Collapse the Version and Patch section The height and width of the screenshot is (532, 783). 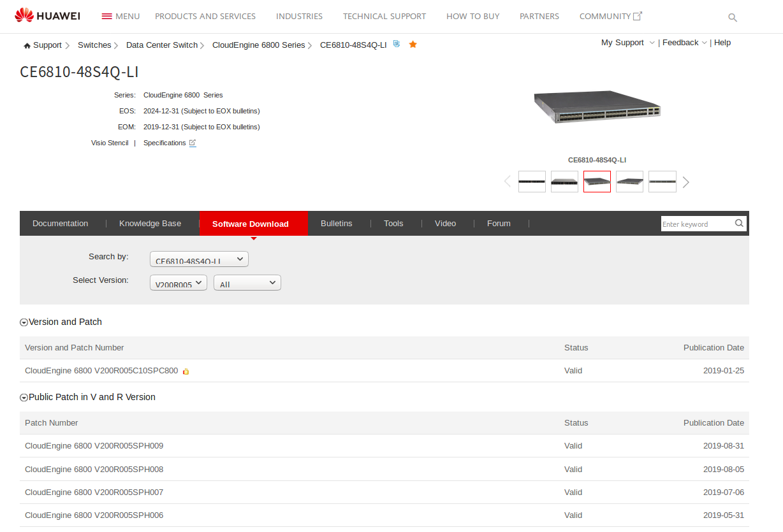[x=24, y=322]
